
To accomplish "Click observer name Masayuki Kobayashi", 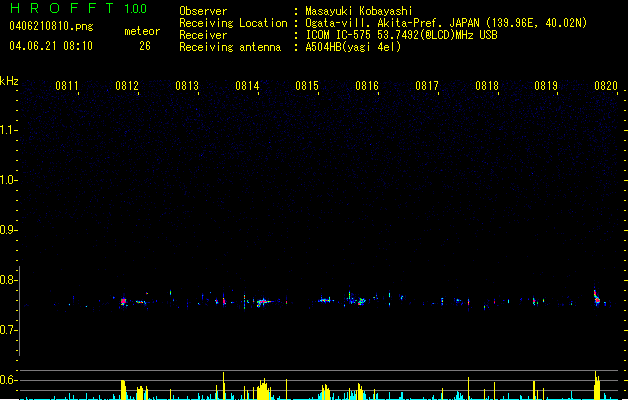I will (x=359, y=11).
